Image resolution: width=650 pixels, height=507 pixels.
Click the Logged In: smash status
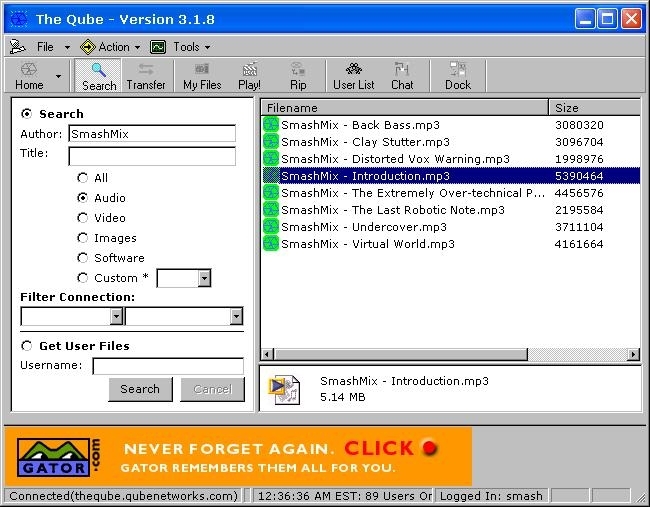(491, 496)
